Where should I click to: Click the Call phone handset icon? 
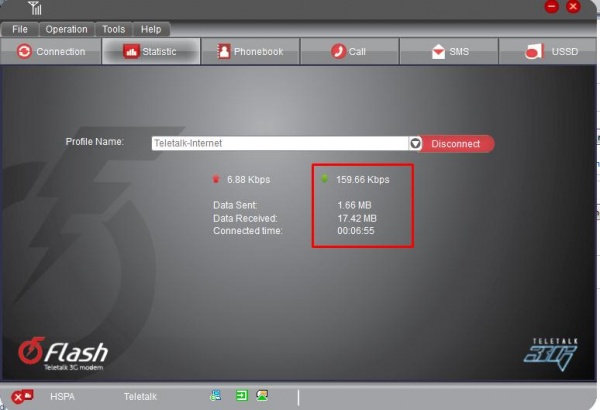pos(338,51)
